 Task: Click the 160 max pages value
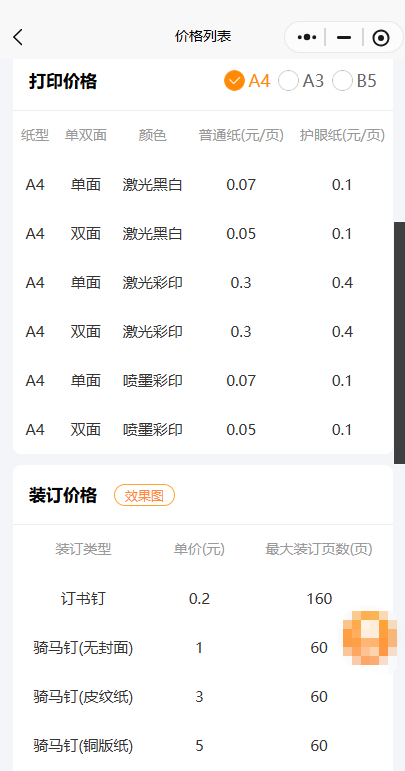point(319,599)
